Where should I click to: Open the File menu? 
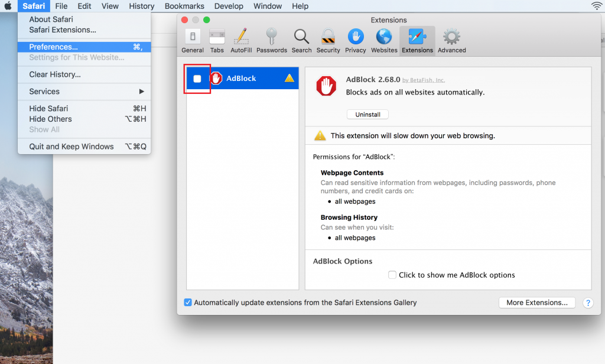[x=61, y=6]
